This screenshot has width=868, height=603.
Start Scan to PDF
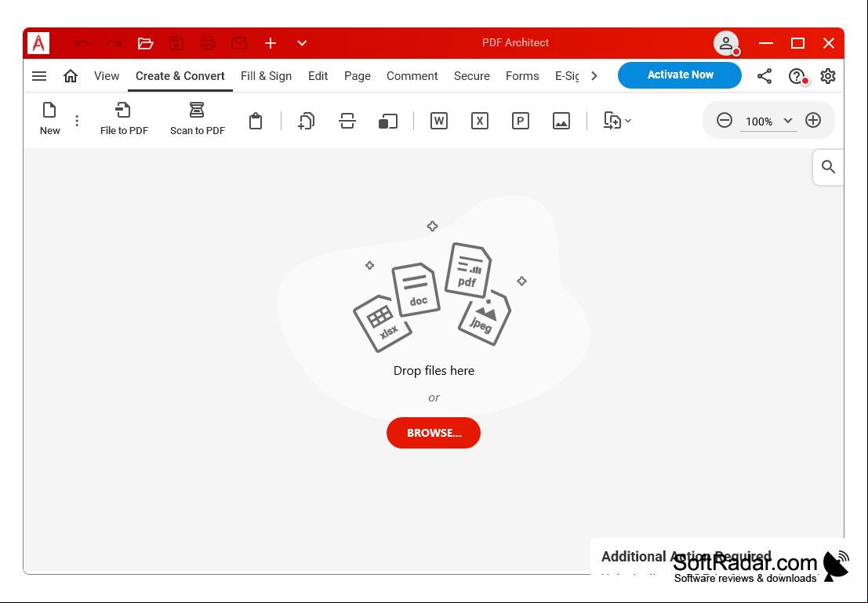click(x=197, y=118)
